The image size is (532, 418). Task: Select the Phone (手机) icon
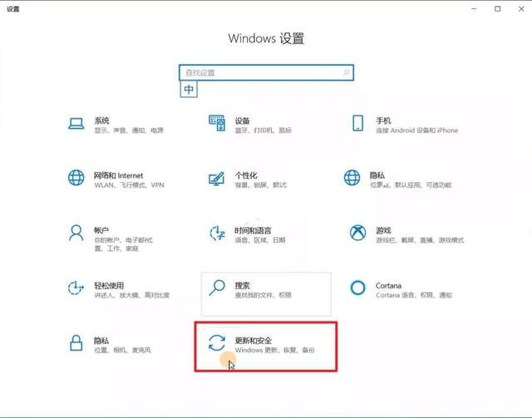click(358, 123)
